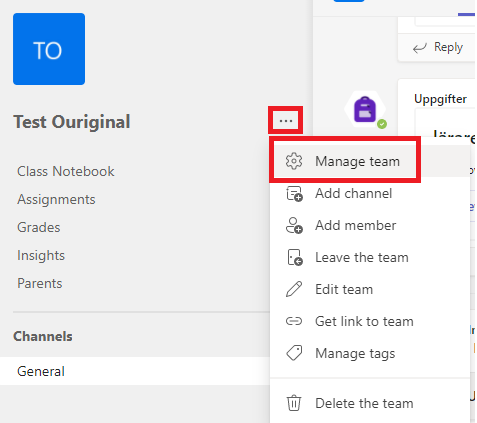Click the Add member person icon
The width and height of the screenshot is (477, 423).
coord(294,225)
